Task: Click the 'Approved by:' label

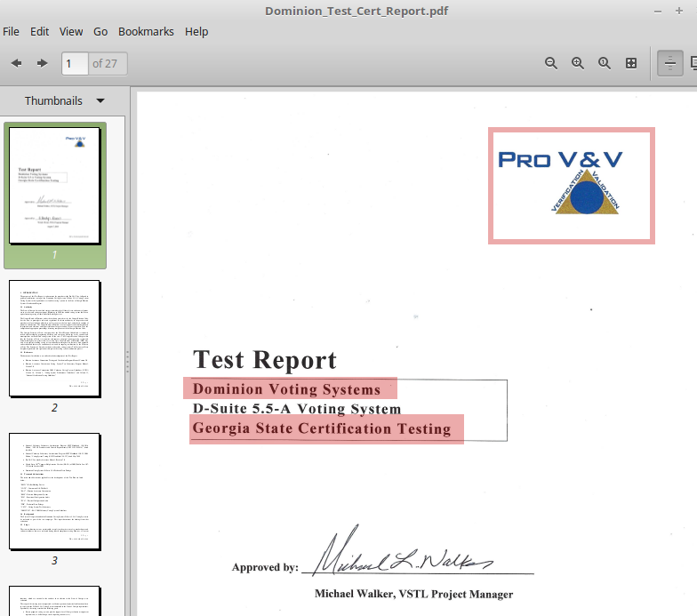Action: tap(265, 567)
